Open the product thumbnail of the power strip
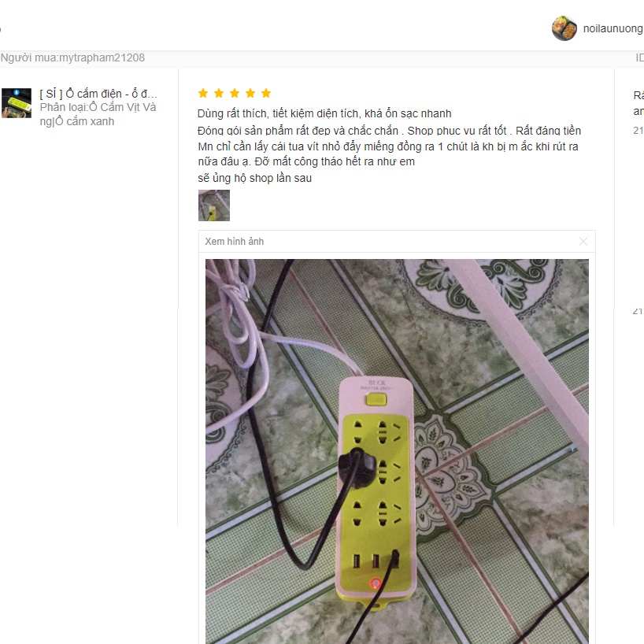The image size is (644, 644). pos(17,103)
